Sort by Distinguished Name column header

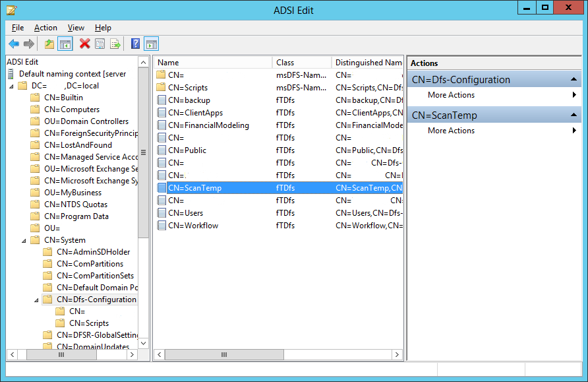[x=368, y=63]
